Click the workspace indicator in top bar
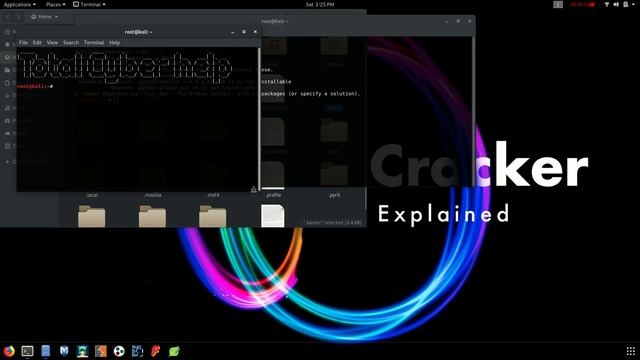 click(558, 4)
